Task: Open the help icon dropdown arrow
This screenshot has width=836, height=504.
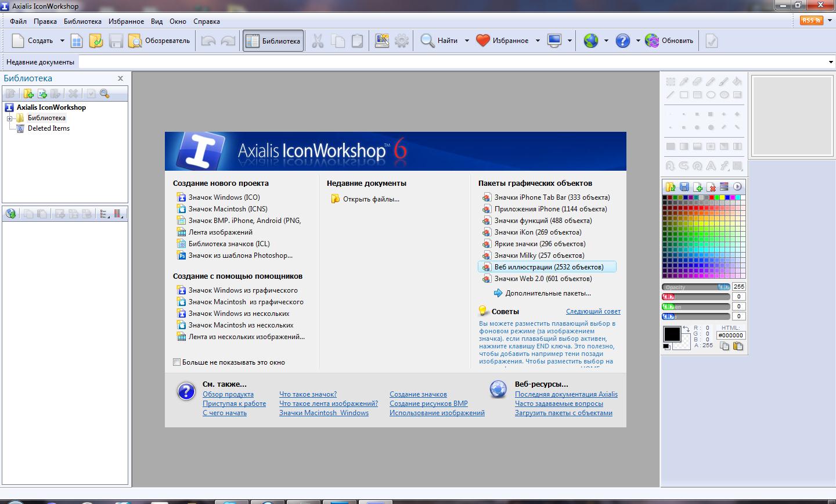Action: tap(638, 41)
